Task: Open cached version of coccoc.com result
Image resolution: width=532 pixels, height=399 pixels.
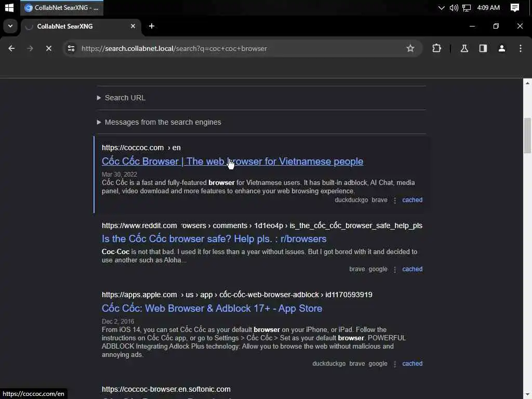Action: coord(412,200)
